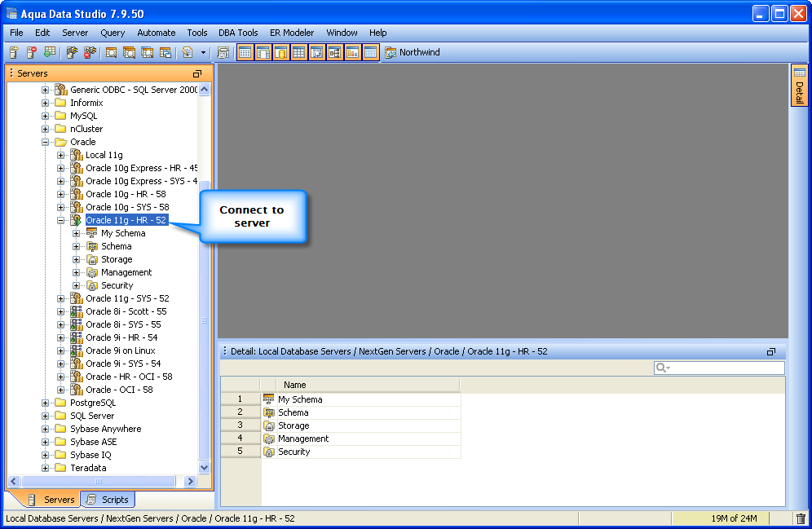The height and width of the screenshot is (529, 812).
Task: Open the Server menu
Action: click(x=75, y=33)
